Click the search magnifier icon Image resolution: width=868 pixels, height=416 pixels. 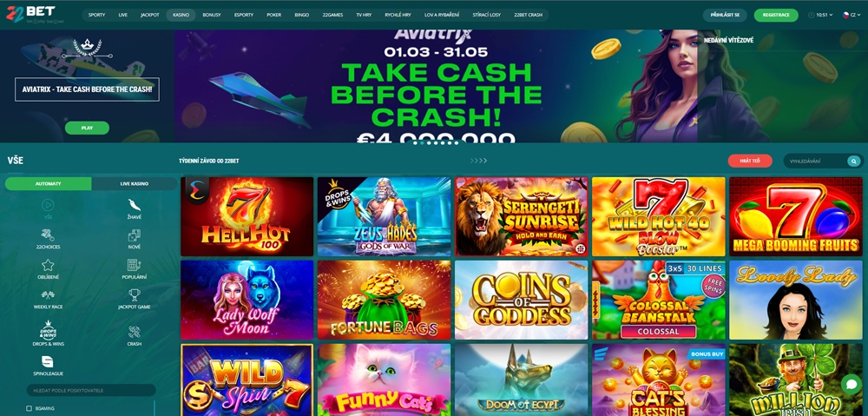854,162
